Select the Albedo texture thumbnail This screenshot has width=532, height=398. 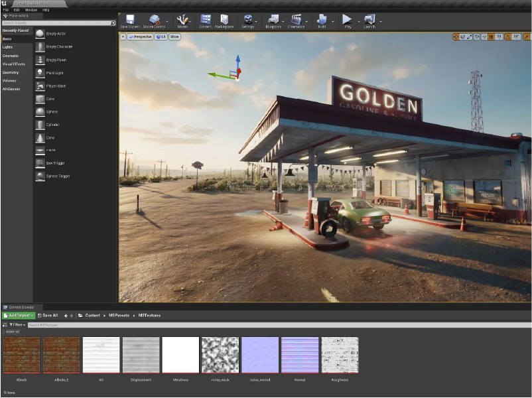click(x=21, y=355)
